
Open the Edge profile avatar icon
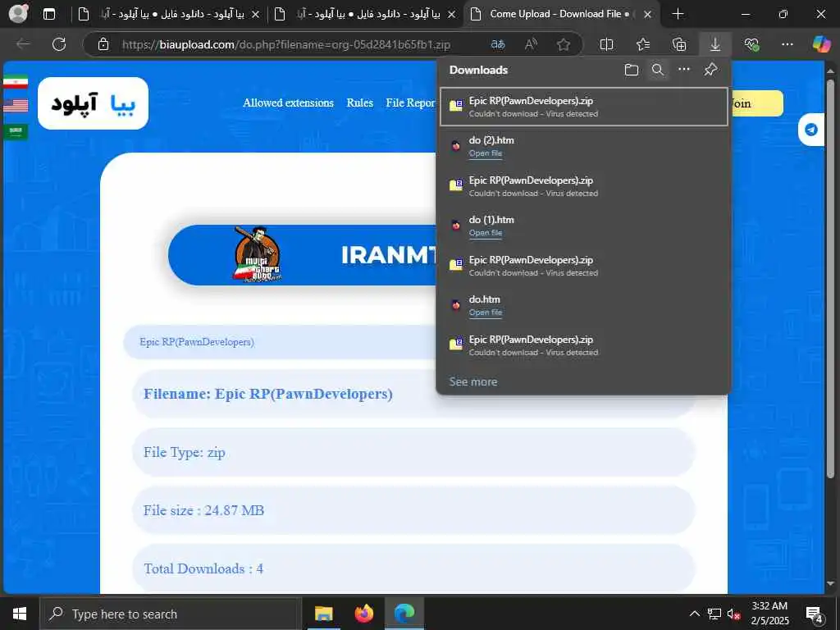click(x=18, y=14)
